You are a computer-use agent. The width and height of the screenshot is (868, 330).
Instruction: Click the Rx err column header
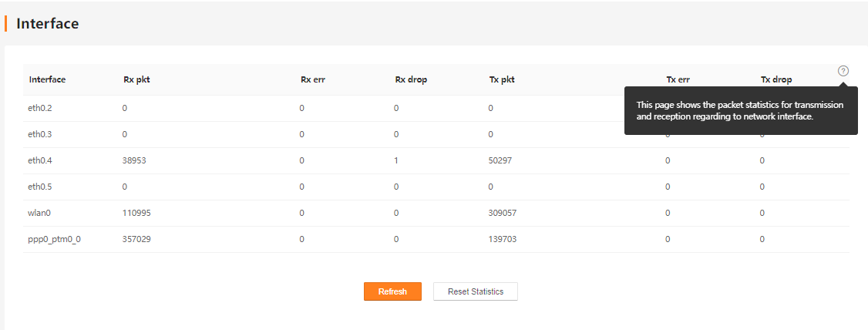(313, 79)
